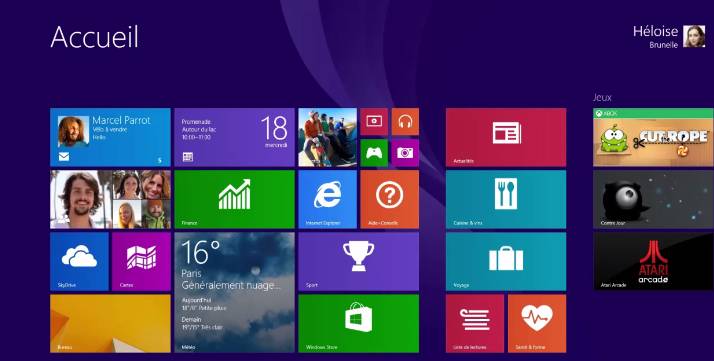Launch the Windows Store tile
The width and height of the screenshot is (714, 361).
(358, 323)
